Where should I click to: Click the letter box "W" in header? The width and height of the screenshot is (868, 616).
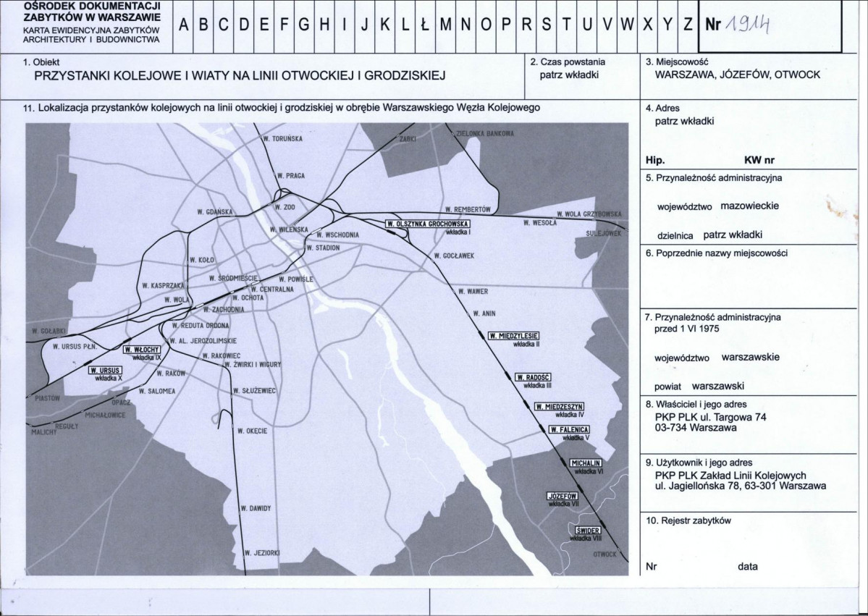tap(627, 26)
